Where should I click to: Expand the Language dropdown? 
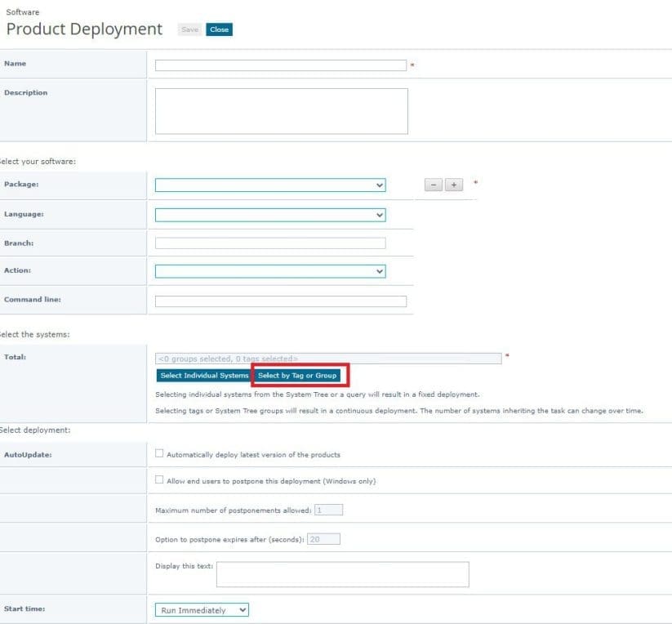click(x=270, y=215)
